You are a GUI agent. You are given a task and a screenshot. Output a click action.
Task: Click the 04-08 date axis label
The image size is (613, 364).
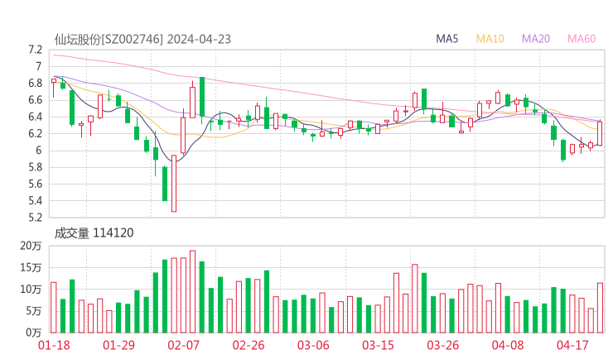pos(508,345)
